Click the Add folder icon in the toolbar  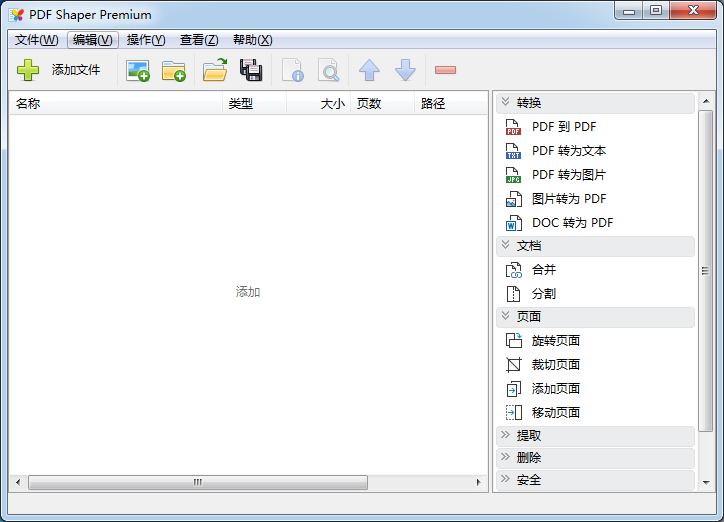174,71
